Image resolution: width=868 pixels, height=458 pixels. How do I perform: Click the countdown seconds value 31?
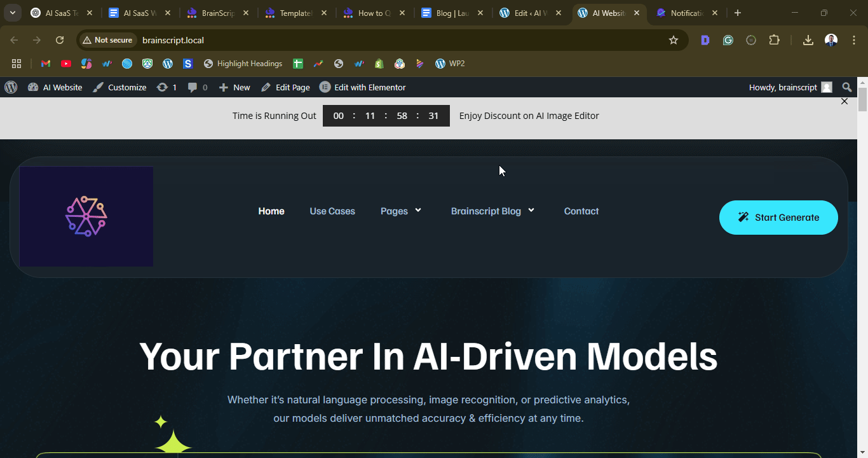coord(433,116)
